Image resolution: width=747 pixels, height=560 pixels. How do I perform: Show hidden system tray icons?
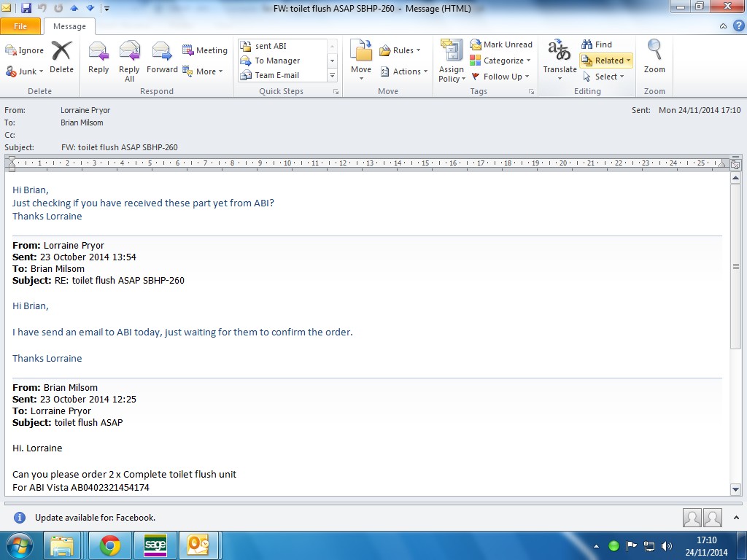(596, 546)
